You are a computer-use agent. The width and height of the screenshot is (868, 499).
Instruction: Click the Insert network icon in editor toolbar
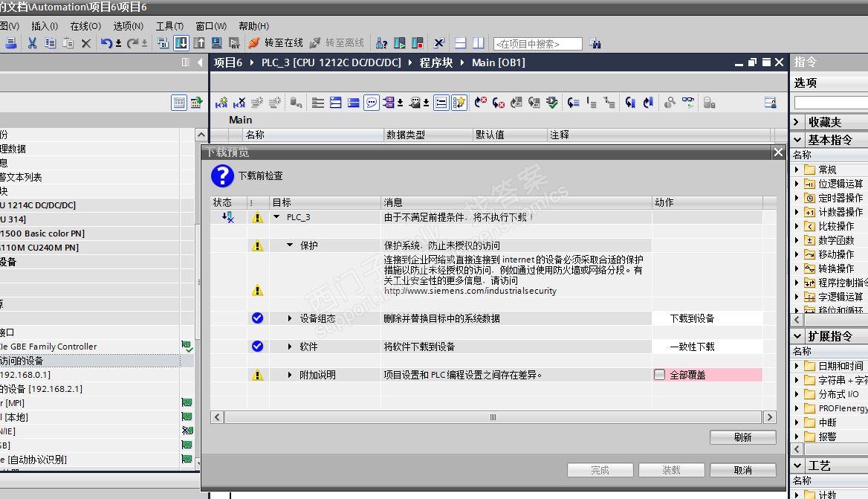click(x=221, y=103)
